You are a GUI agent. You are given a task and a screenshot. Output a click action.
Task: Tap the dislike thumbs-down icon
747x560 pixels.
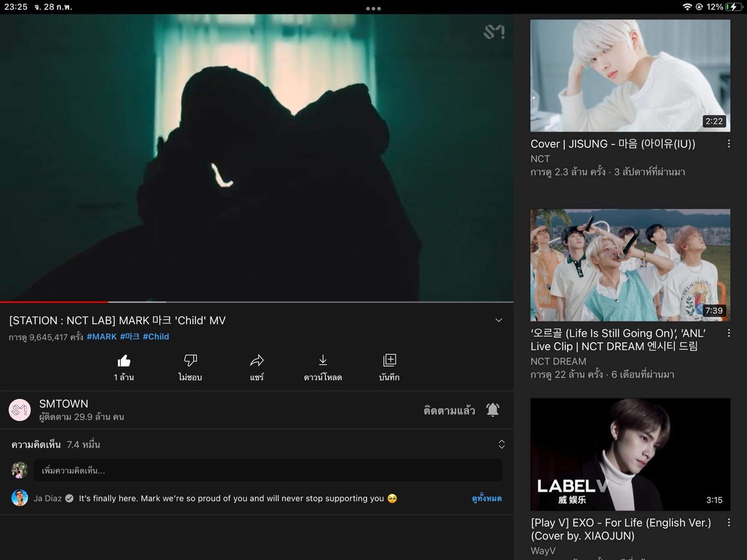pos(190,360)
